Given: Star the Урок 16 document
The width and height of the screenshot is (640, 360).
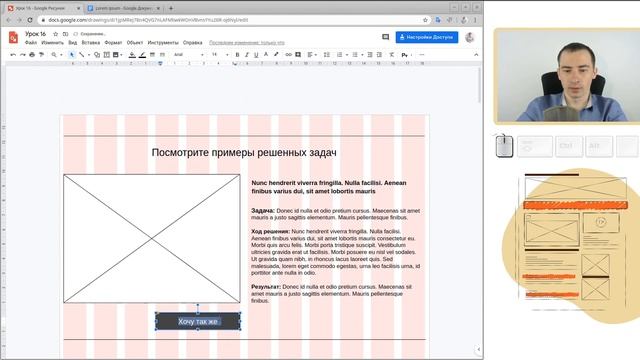Looking at the screenshot, I should [x=56, y=34].
